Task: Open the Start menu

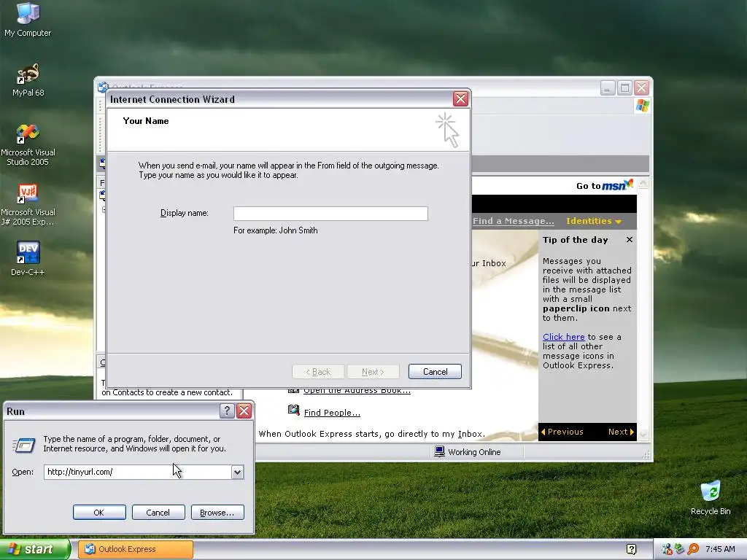Action: tap(35, 549)
